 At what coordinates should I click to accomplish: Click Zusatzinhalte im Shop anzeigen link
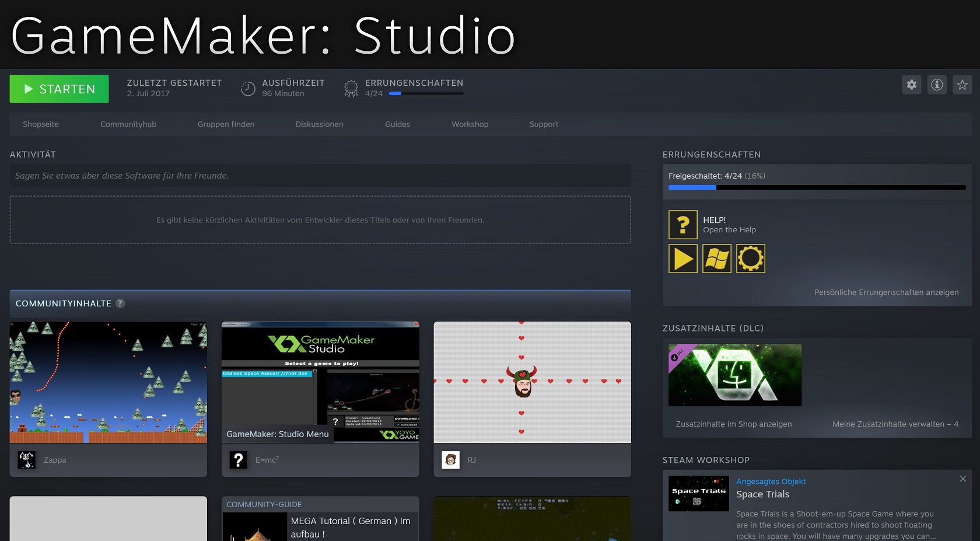(x=734, y=424)
